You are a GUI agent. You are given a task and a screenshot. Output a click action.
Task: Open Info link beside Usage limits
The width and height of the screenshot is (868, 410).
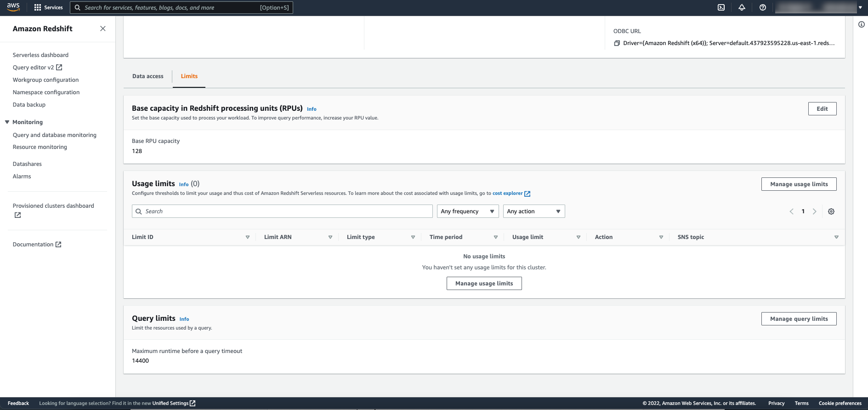(x=184, y=185)
